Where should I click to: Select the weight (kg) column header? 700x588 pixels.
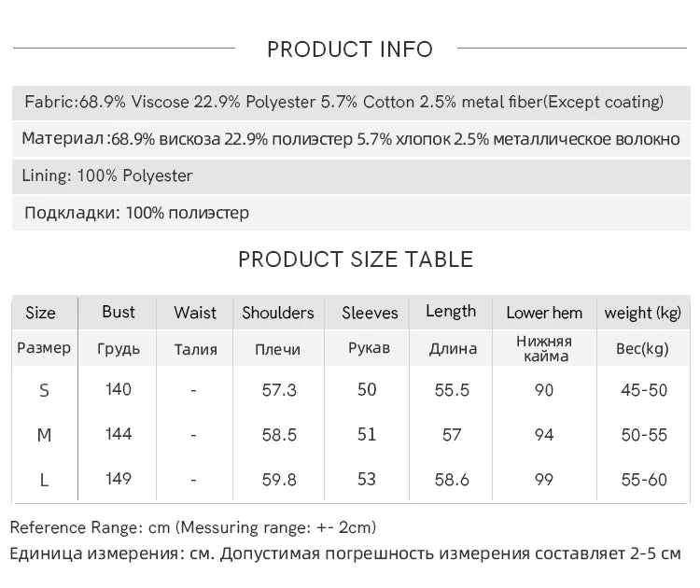tap(643, 313)
